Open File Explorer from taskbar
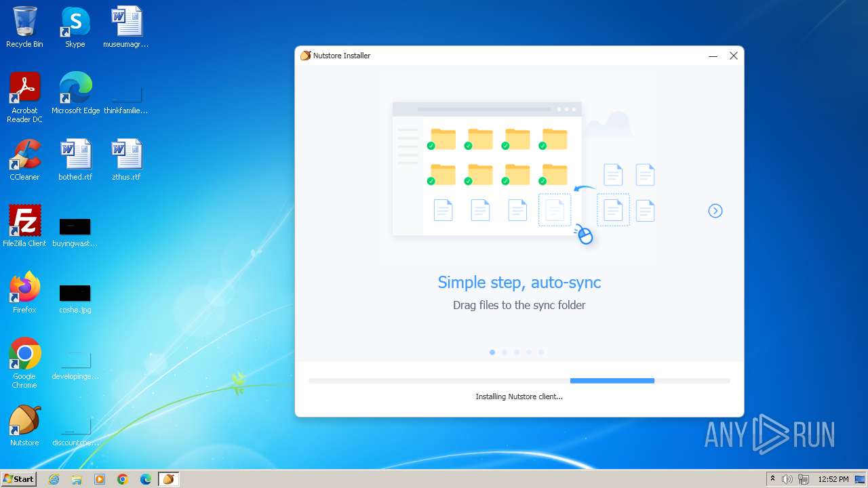The image size is (868, 488). tap(77, 479)
